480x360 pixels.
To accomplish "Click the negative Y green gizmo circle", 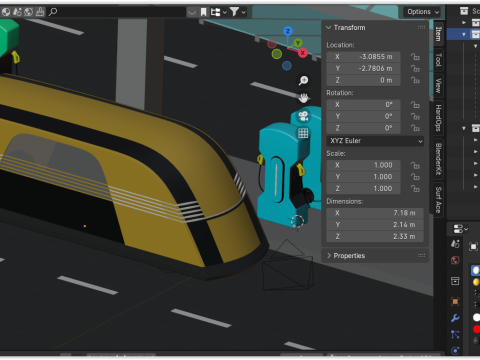I will [x=277, y=54].
